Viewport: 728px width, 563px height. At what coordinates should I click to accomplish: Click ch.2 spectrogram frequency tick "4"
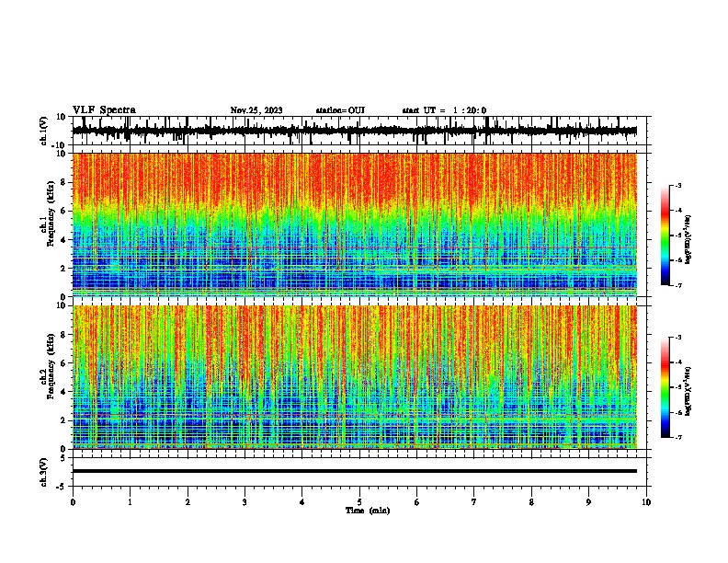(64, 392)
